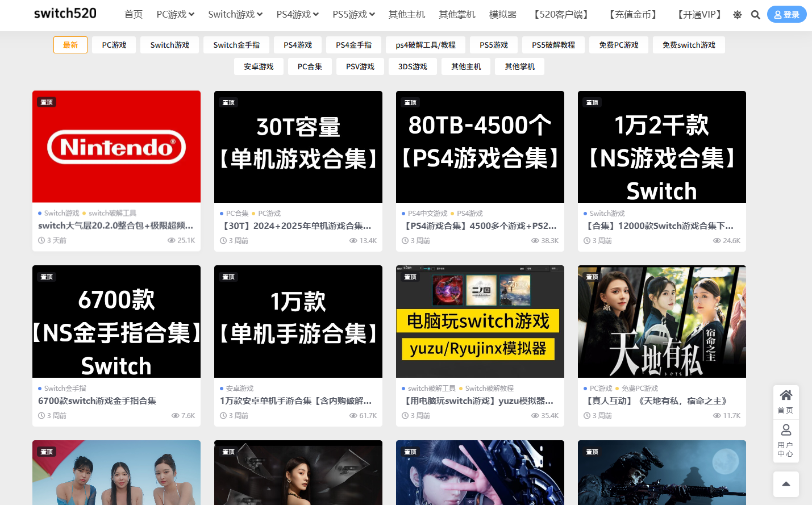This screenshot has width=812, height=505.
Task: Open 1万2千款 NS游戏合集 thumbnail
Action: pos(662,147)
